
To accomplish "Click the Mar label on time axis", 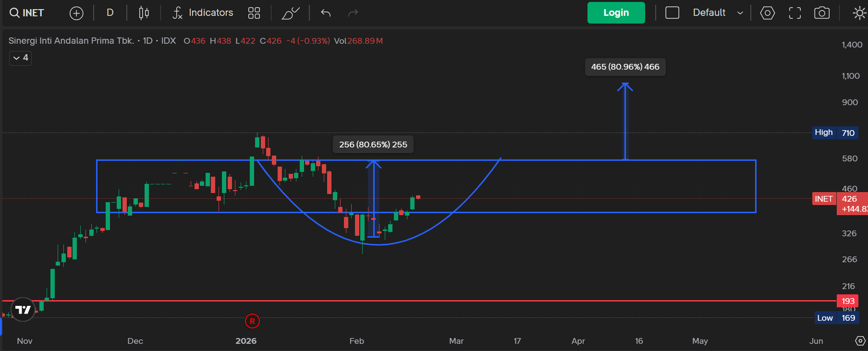I will tap(456, 341).
